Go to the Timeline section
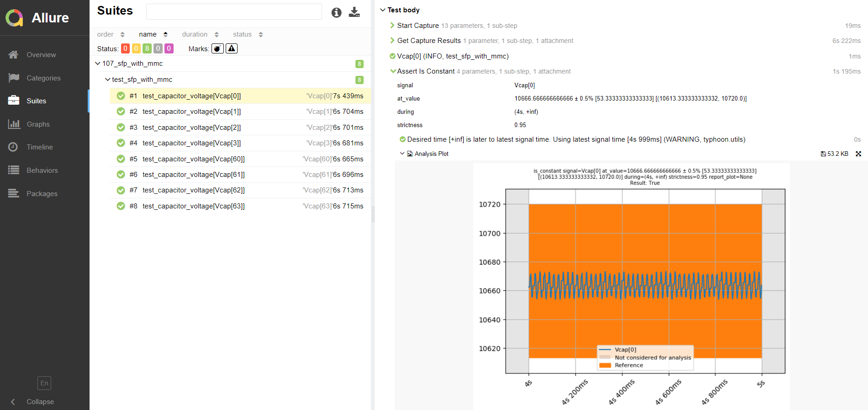Viewport: 868px width, 410px height. 40,147
